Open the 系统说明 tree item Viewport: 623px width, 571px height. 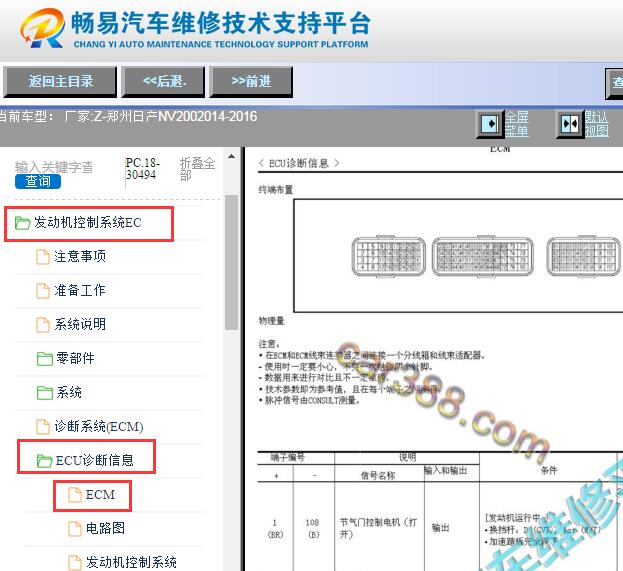point(80,324)
